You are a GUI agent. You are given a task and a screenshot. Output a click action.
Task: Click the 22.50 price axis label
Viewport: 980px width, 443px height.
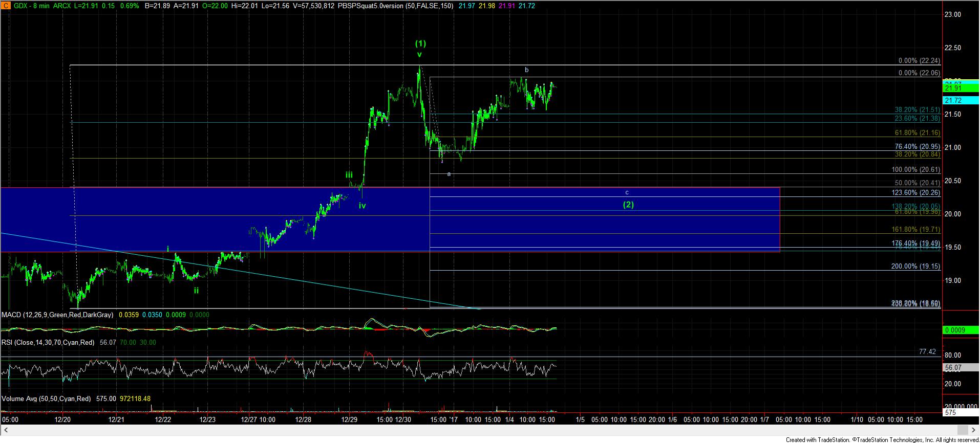(x=953, y=48)
